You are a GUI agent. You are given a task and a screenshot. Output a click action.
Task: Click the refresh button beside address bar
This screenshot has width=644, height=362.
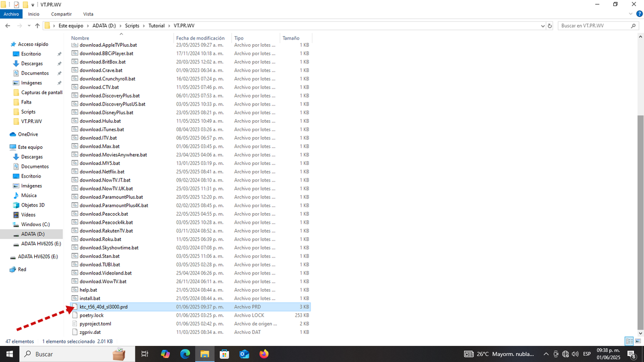point(549,26)
